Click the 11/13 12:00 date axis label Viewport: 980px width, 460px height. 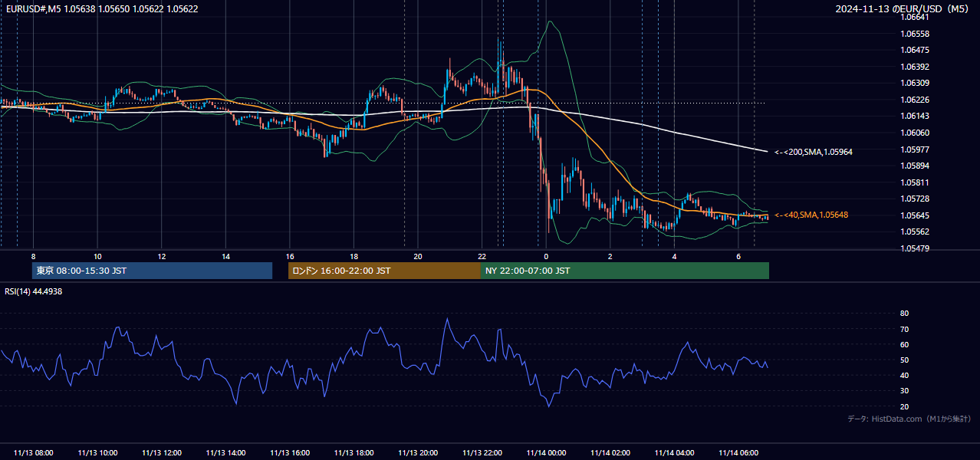click(162, 453)
